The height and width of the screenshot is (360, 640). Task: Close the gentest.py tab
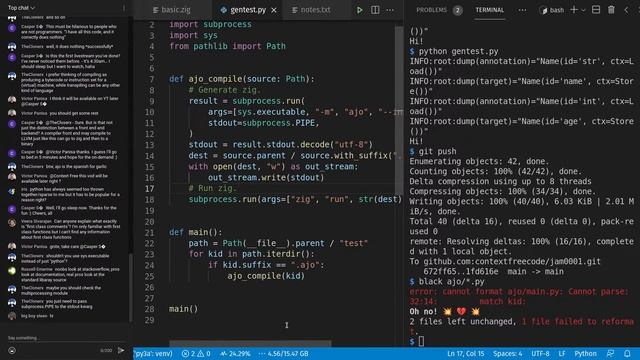coord(274,10)
